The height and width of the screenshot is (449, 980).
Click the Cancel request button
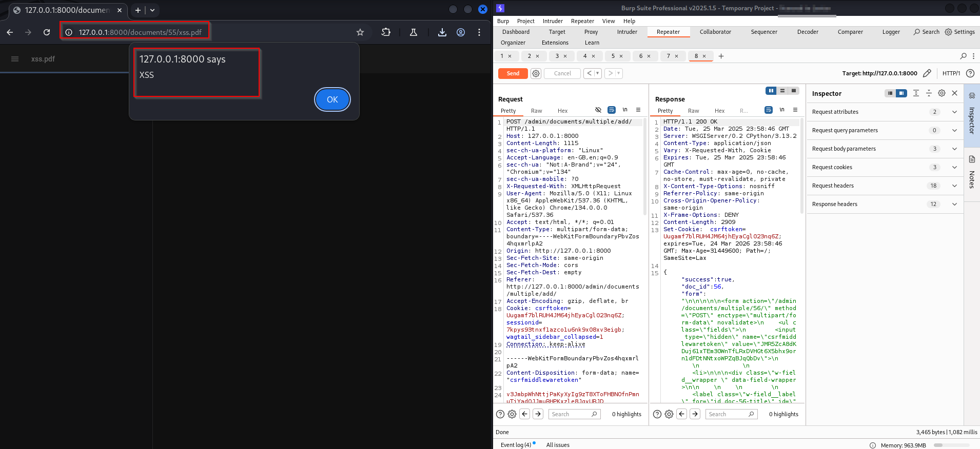[562, 73]
